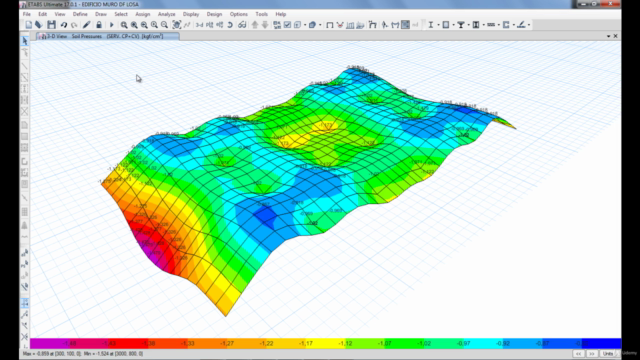This screenshot has width=640, height=360.
Task: Zoom out one step magnifier
Action: pos(164,25)
